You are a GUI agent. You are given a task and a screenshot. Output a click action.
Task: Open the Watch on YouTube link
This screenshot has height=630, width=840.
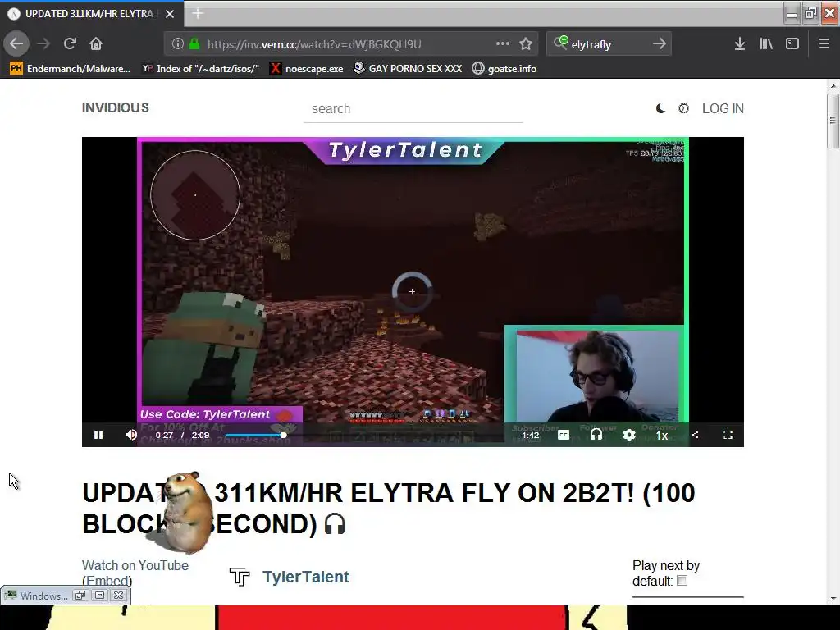click(135, 565)
